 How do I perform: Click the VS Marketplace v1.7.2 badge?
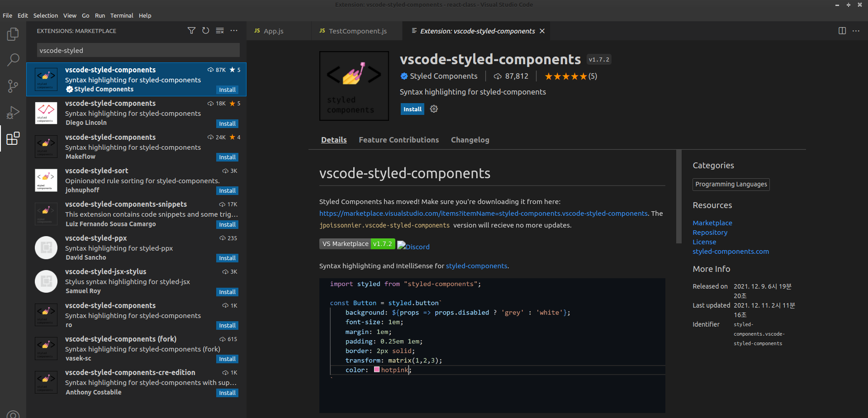click(357, 244)
